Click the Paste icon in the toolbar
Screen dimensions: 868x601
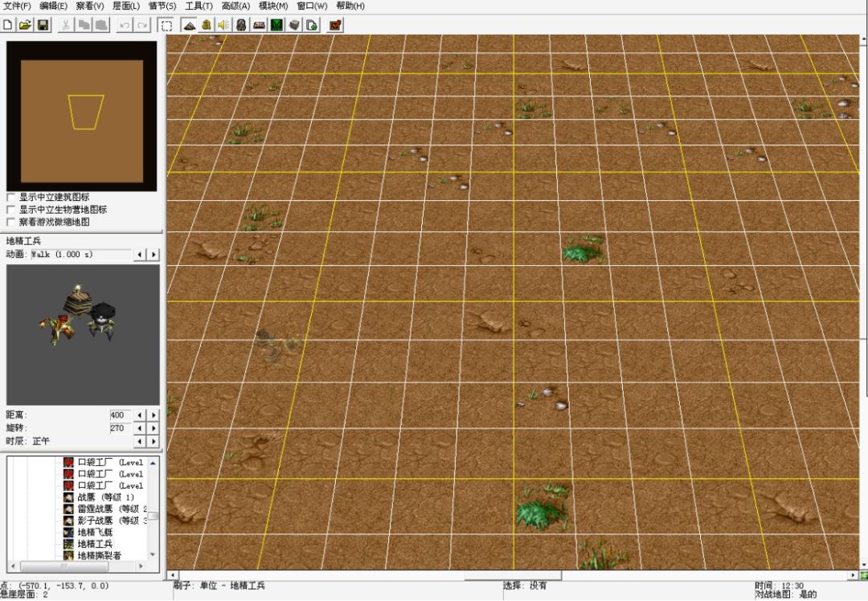tap(101, 25)
